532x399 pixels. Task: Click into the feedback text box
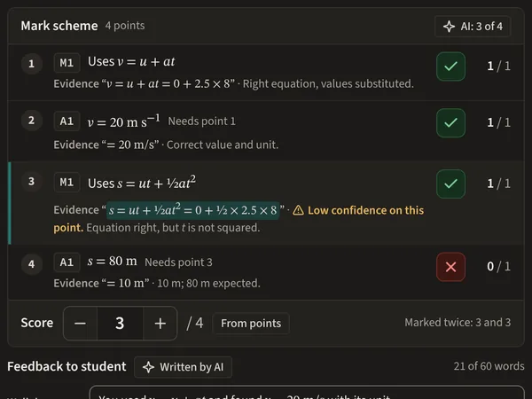307,393
